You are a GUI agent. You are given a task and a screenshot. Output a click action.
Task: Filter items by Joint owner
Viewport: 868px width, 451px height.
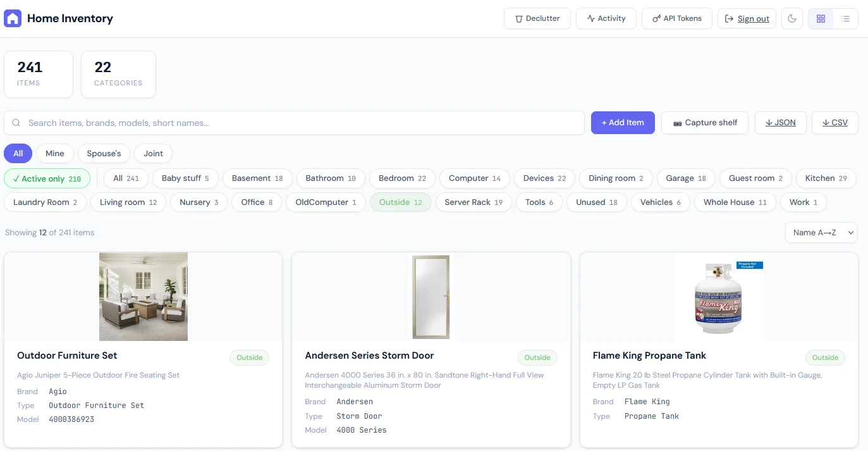[x=153, y=153]
